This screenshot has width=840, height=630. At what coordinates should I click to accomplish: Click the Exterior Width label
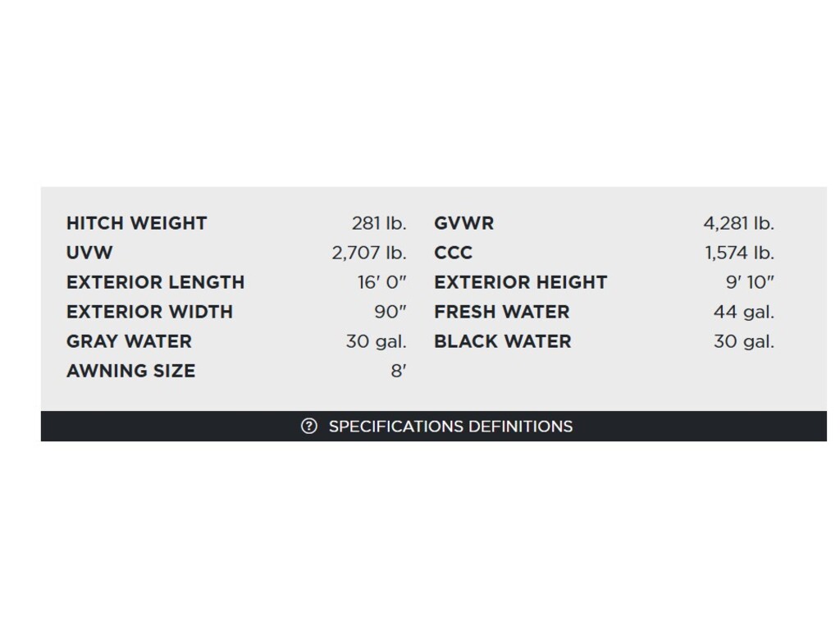149,312
